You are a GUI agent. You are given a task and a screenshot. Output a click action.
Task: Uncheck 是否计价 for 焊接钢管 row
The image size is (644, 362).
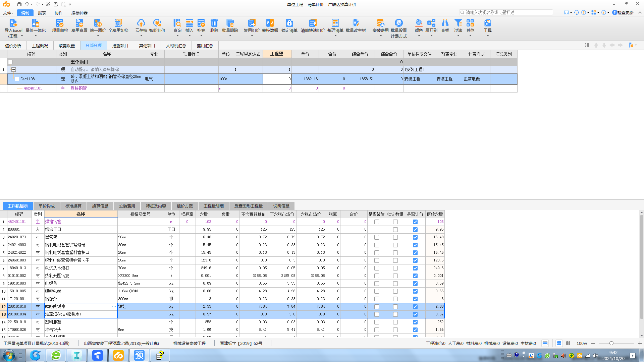point(415,222)
